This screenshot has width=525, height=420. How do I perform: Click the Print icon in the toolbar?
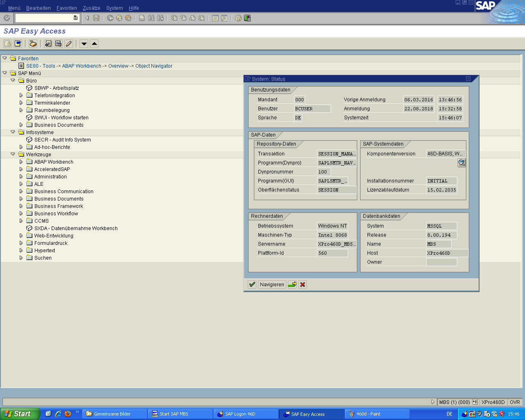pyautogui.click(x=142, y=18)
